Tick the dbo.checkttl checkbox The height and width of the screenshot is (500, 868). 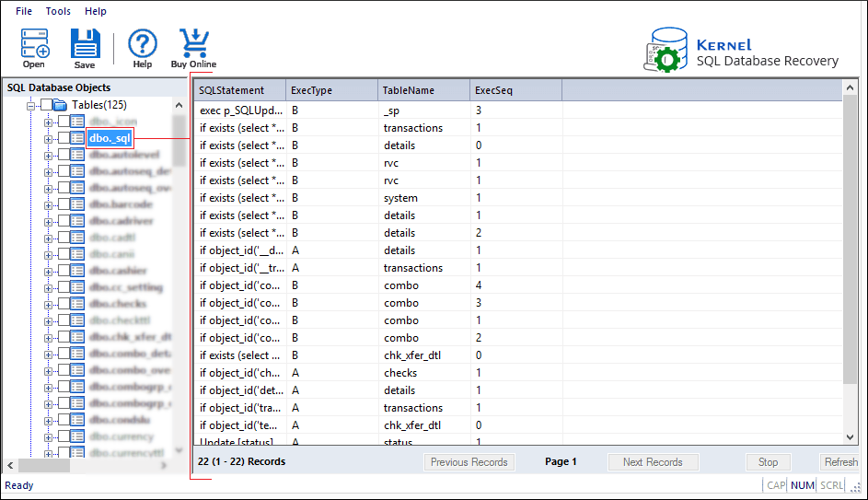[x=64, y=320]
